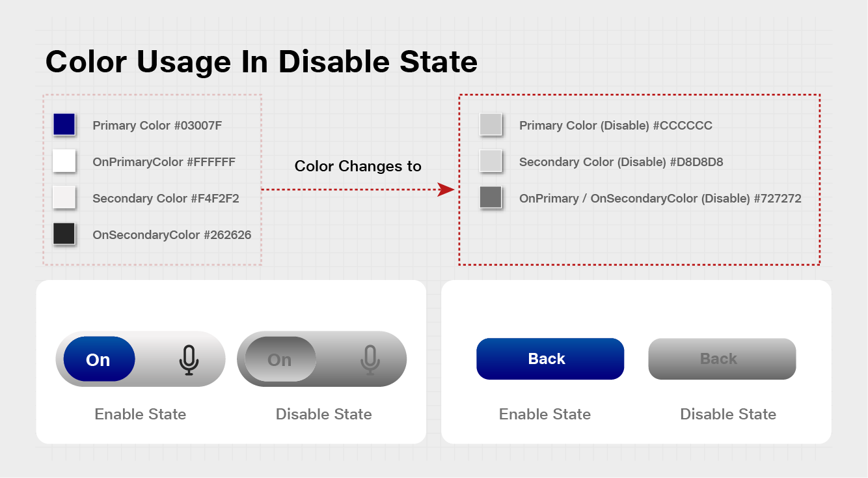This screenshot has width=868, height=478.
Task: Click the Color Changes to label
Action: tap(358, 166)
